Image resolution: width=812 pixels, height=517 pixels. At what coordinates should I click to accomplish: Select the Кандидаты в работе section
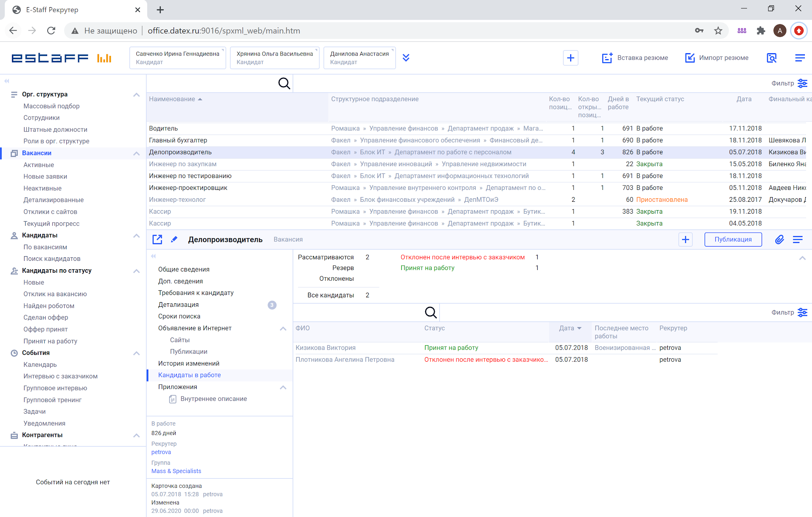pos(189,375)
